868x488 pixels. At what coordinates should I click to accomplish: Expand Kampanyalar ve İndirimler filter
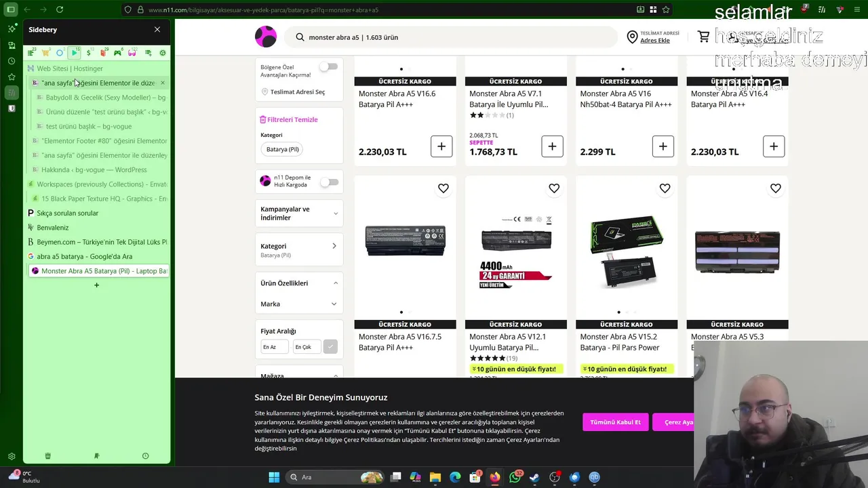(299, 213)
